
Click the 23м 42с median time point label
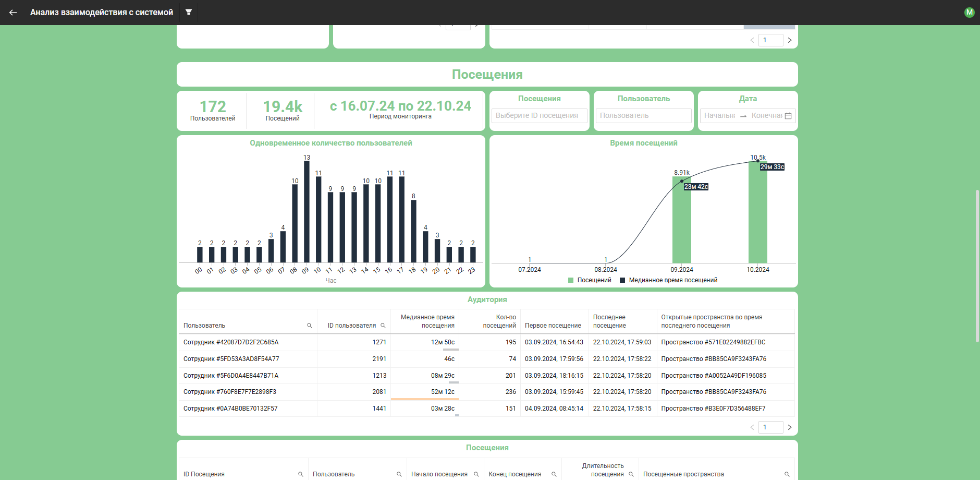tap(696, 187)
